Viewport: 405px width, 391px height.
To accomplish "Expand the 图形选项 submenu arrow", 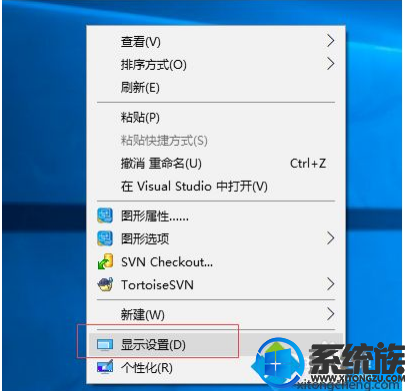I will pyautogui.click(x=330, y=238).
